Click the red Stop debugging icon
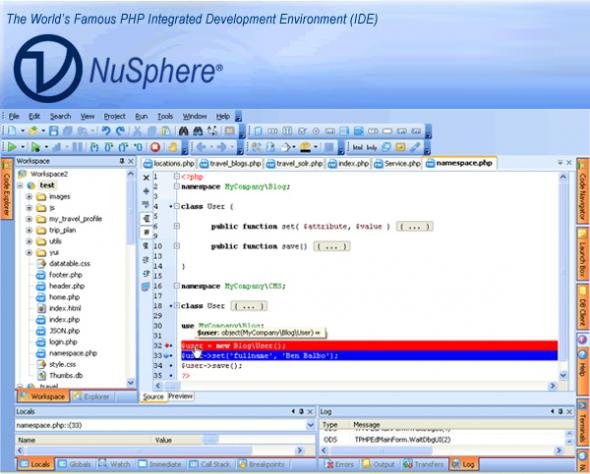The width and height of the screenshot is (590, 474). click(x=155, y=147)
